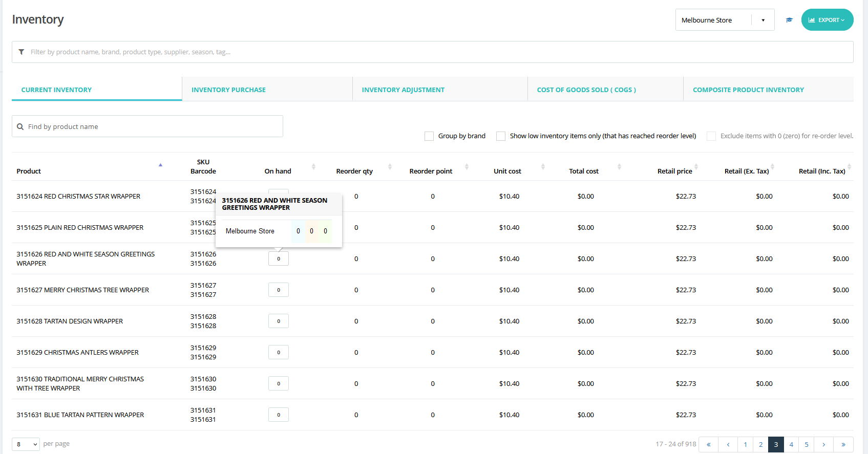Click on-hand box for Merry Christmas Tree wrapper

tap(279, 290)
